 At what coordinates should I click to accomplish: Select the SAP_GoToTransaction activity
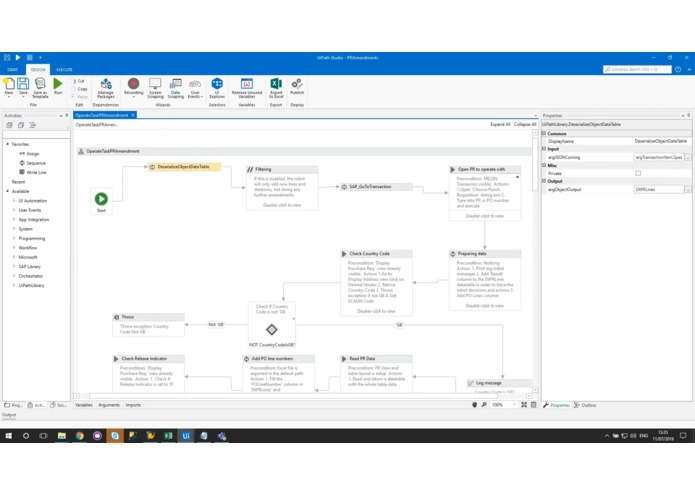pos(376,187)
